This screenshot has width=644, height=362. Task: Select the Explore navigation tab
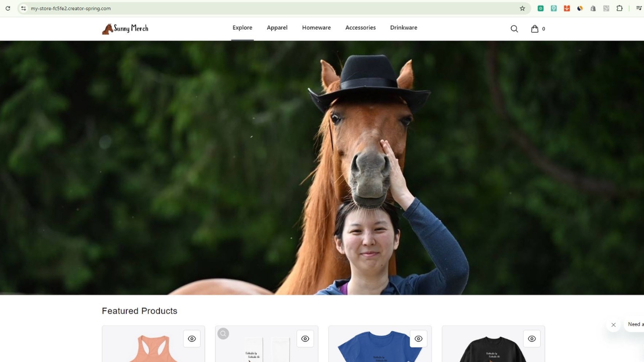(242, 28)
